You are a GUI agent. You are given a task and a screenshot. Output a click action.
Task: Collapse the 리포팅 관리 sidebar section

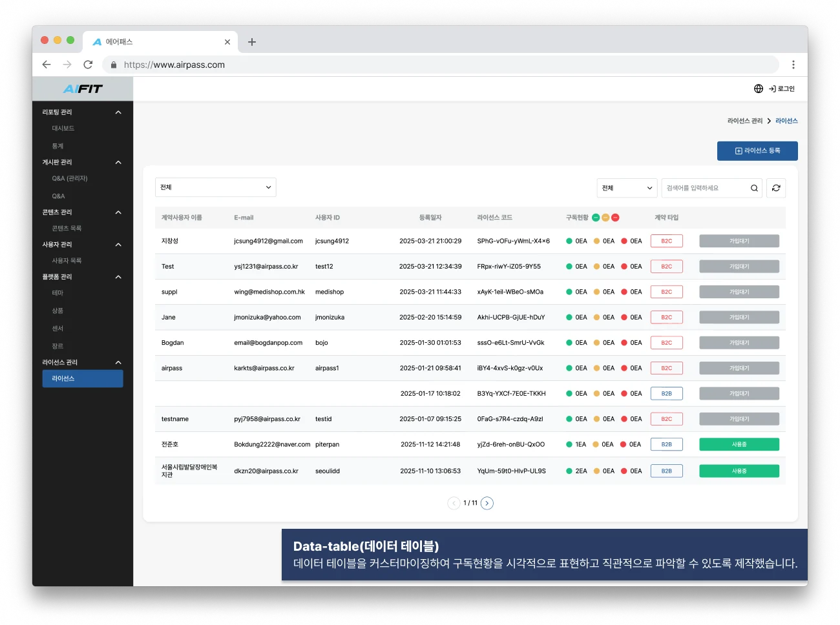pyautogui.click(x=118, y=112)
